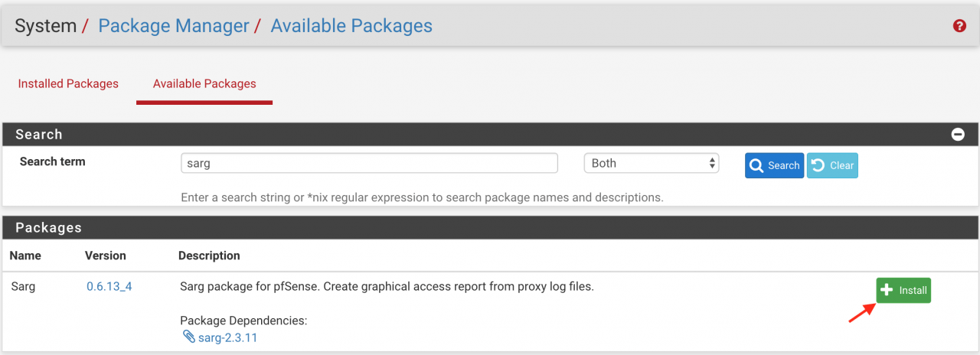Click the magnifier icon in Search button

point(756,165)
